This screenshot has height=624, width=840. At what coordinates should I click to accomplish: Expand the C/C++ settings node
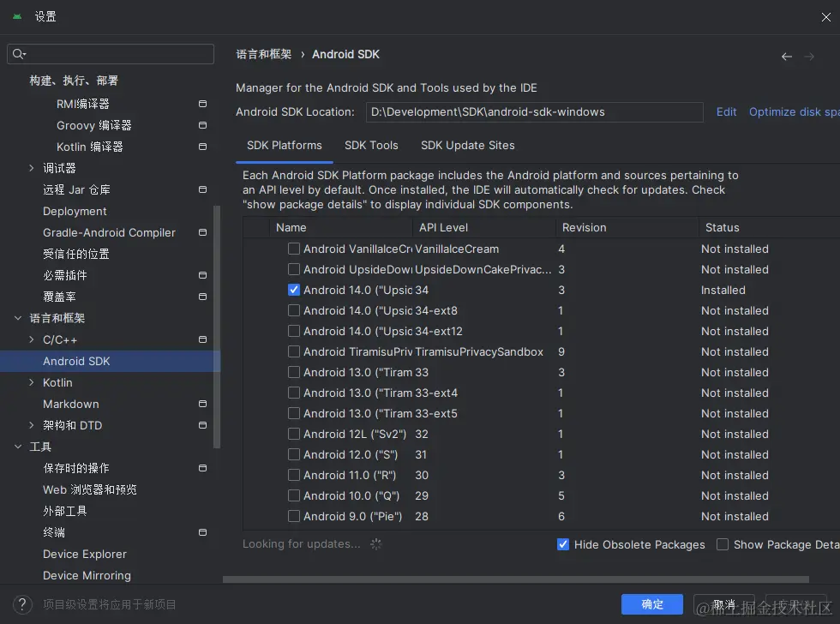click(32, 339)
